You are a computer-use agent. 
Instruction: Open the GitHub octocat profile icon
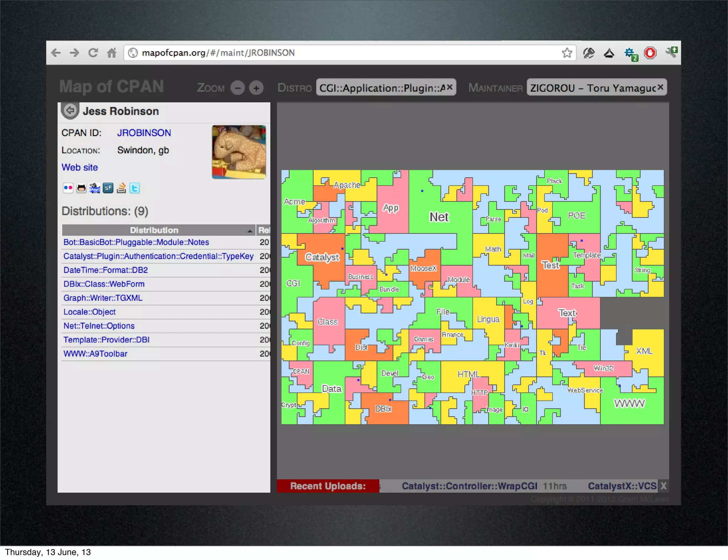(81, 188)
